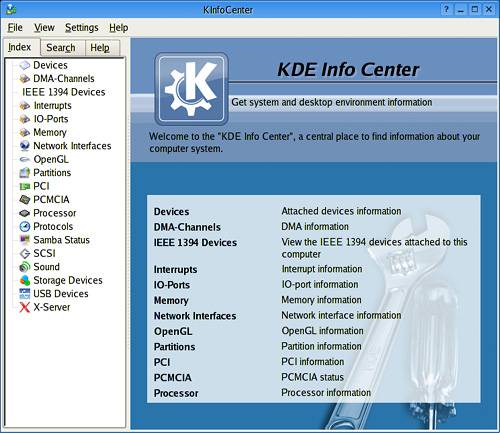Click the Processor chip icon
500x433 pixels.
point(25,213)
